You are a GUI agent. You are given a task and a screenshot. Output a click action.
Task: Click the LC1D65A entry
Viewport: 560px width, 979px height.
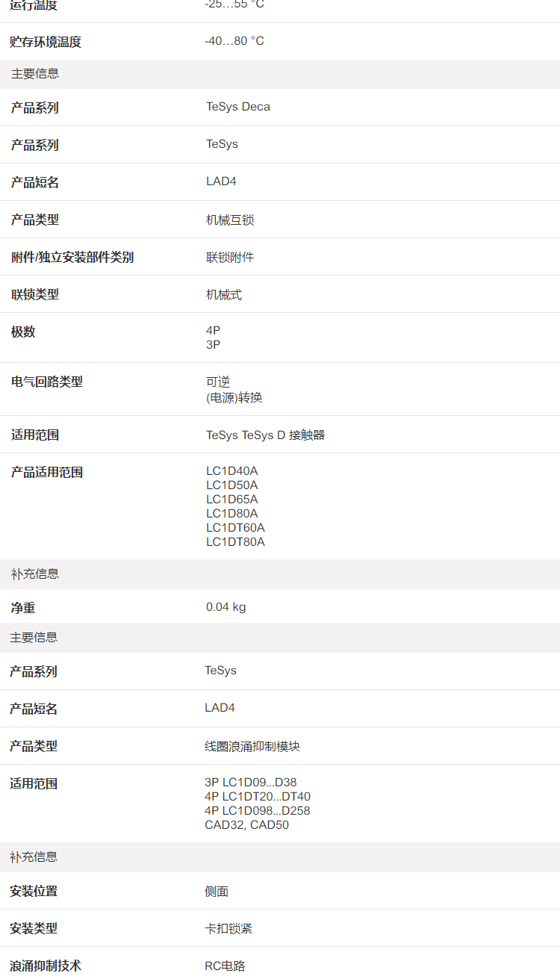[x=232, y=499]
